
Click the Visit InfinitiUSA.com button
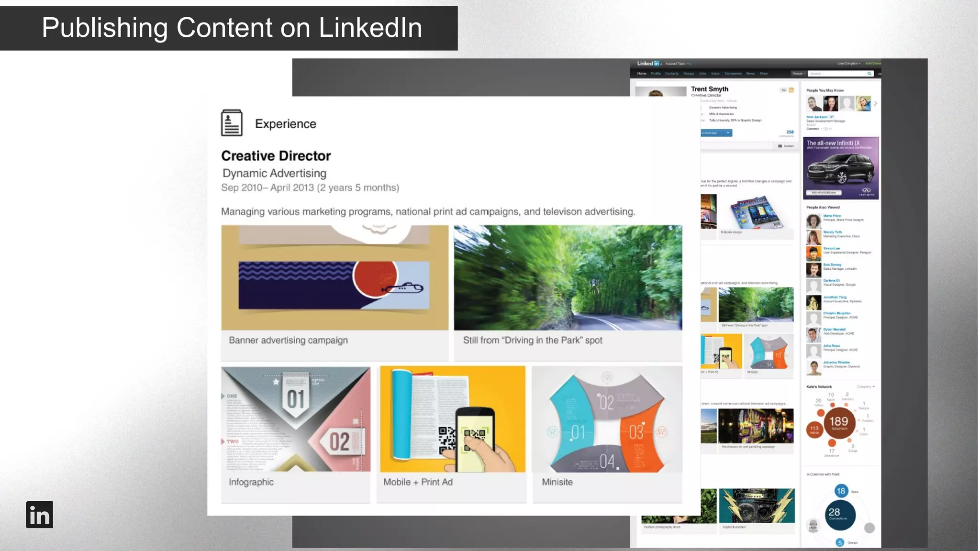[824, 192]
